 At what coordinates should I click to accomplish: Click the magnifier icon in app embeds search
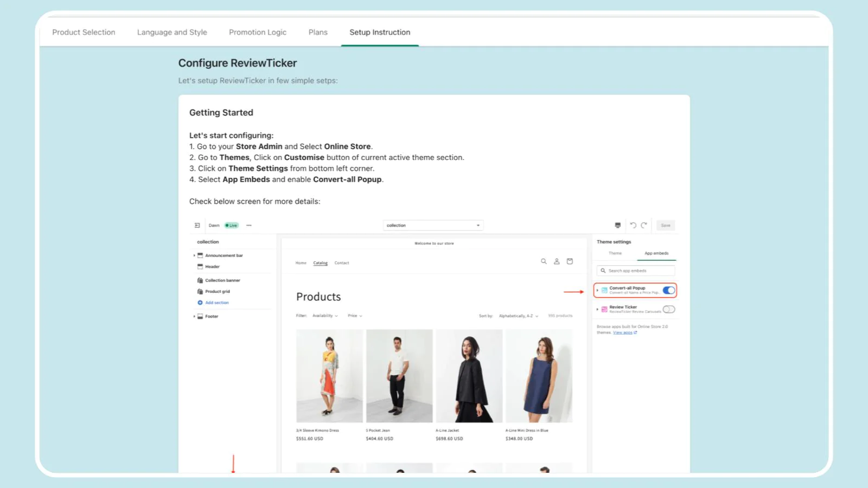tap(603, 271)
